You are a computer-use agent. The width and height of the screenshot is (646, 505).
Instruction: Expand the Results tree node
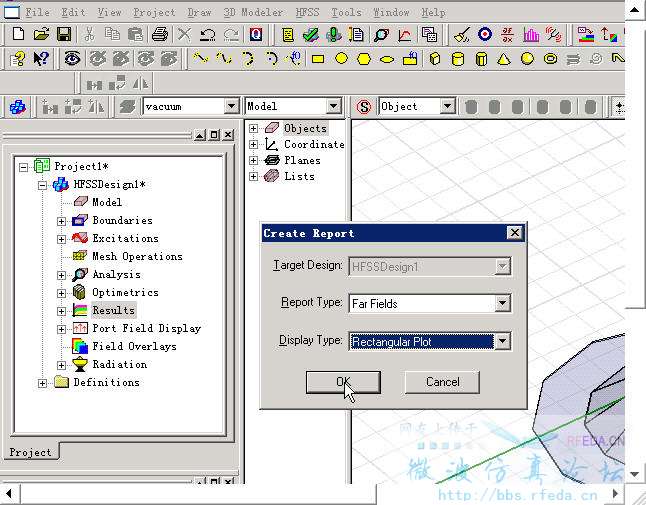point(61,311)
